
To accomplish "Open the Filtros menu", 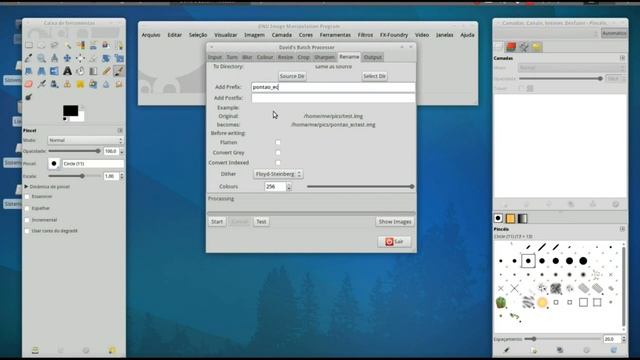I will coord(365,35).
